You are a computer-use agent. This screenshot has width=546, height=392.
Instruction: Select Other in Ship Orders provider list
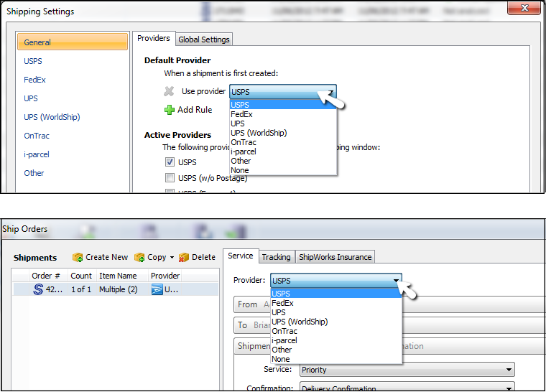tap(336, 350)
